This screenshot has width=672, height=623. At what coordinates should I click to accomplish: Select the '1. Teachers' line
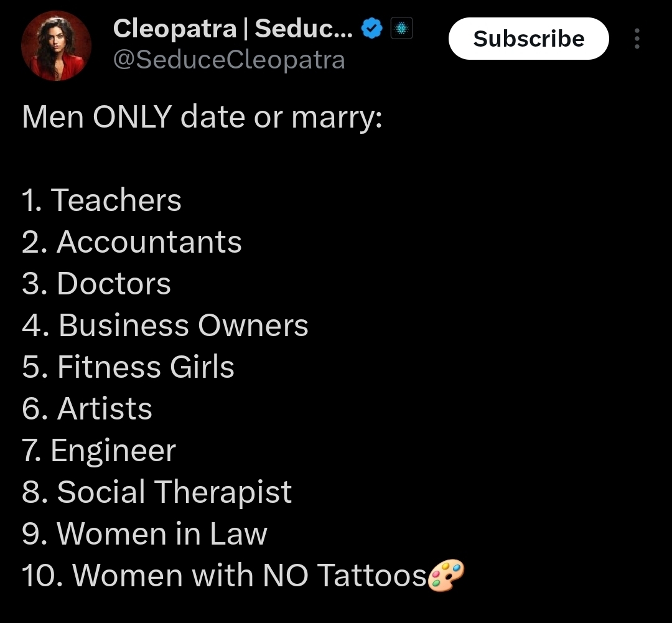[x=101, y=200]
